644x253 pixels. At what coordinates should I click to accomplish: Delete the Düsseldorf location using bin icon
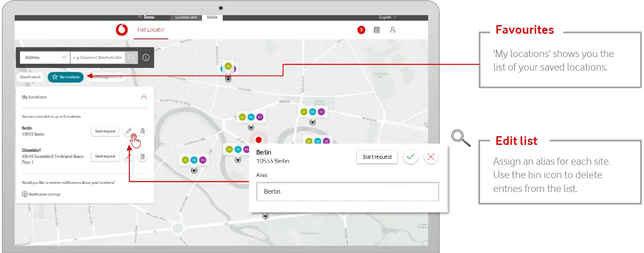click(142, 157)
